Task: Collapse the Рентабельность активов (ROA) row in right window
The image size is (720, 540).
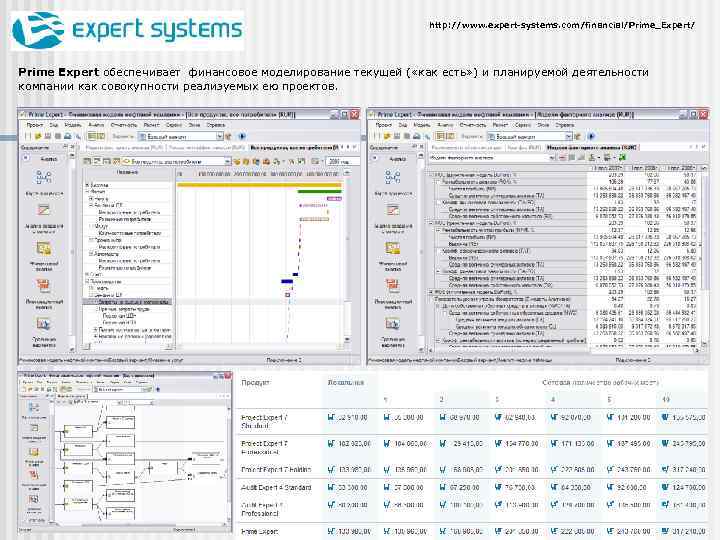Action: click(x=438, y=182)
